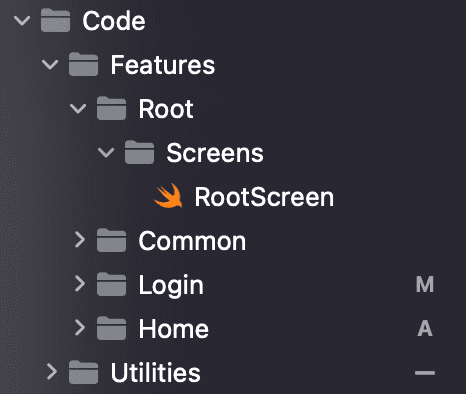Collapse the Screens folder chevron
This screenshot has width=466, height=394.
(x=106, y=153)
